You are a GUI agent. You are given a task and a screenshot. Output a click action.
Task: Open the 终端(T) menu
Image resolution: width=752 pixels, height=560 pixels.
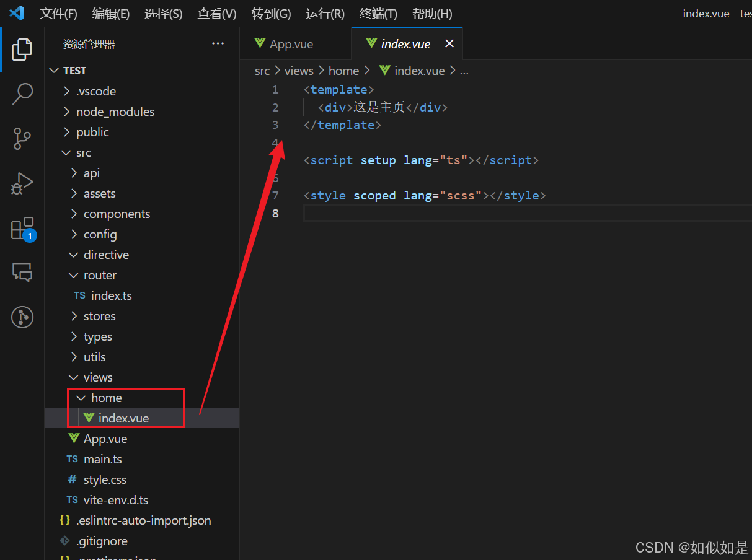click(x=378, y=14)
